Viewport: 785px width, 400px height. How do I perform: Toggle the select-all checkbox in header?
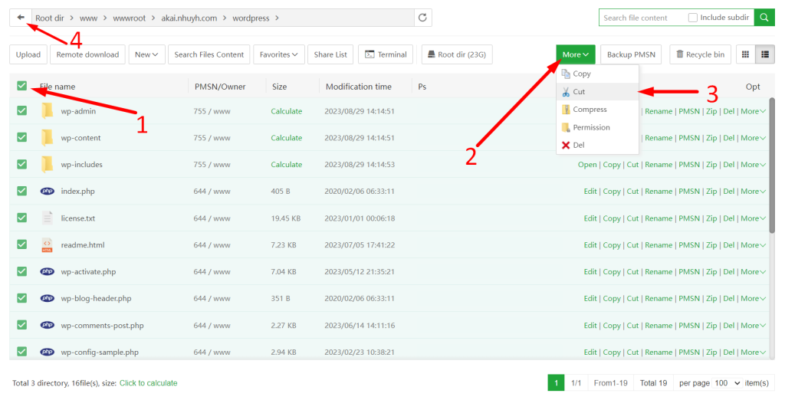[x=22, y=86]
